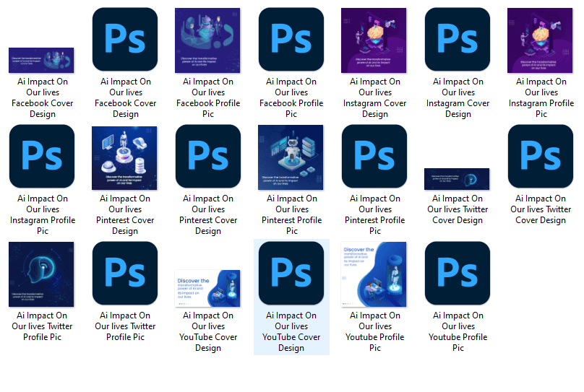Select the Pinterest Profile Pic robot image thumbnail
The image size is (584, 392).
click(x=291, y=157)
